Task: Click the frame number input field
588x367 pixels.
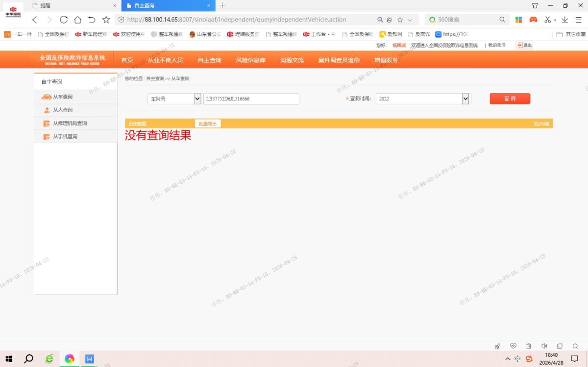Action: point(251,98)
